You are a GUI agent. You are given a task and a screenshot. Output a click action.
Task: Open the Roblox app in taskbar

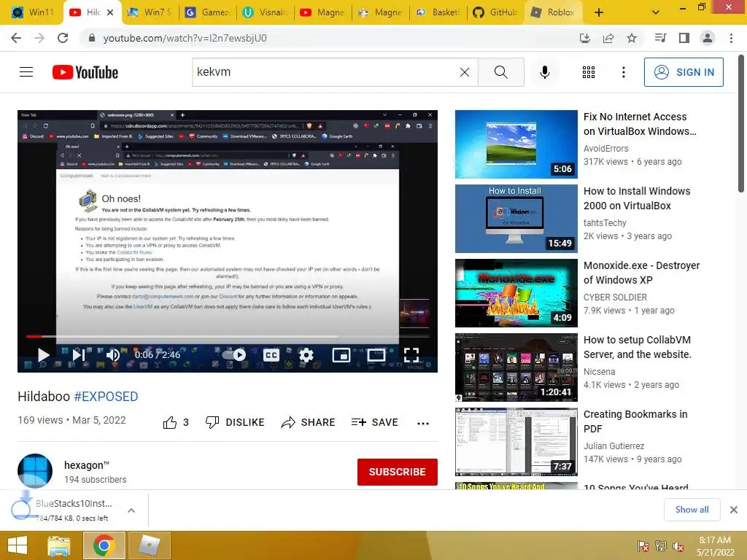[149, 545]
